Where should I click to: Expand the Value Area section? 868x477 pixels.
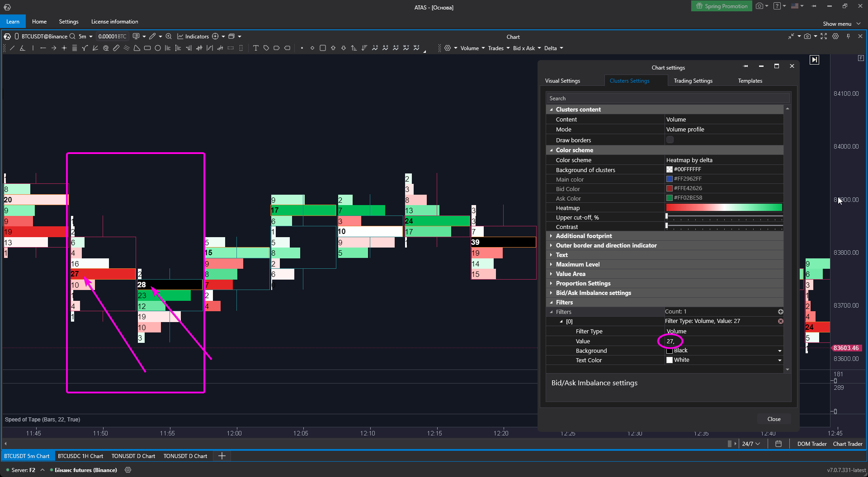(x=551, y=274)
